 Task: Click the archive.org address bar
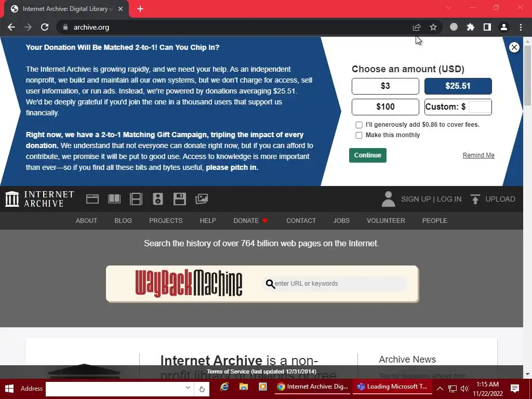pos(234,27)
